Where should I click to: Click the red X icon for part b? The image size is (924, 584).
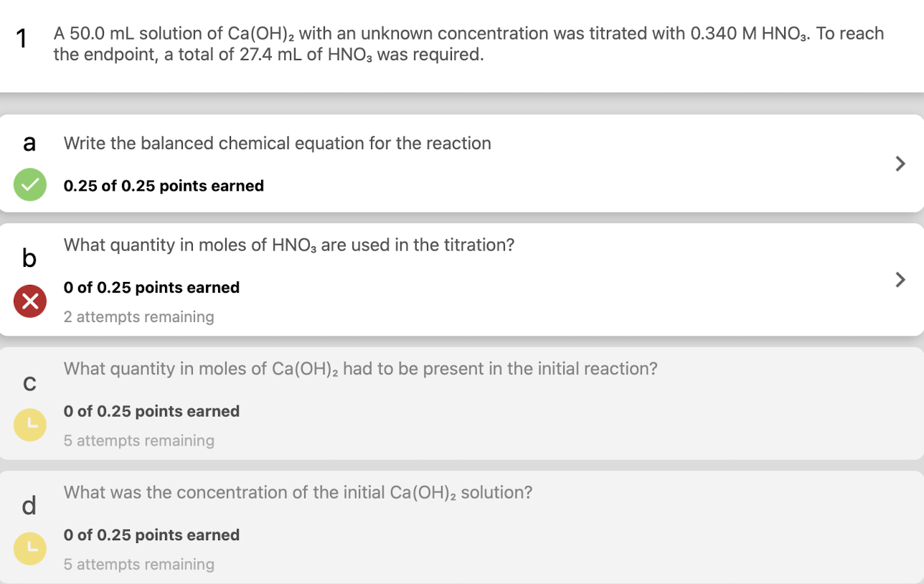click(30, 301)
